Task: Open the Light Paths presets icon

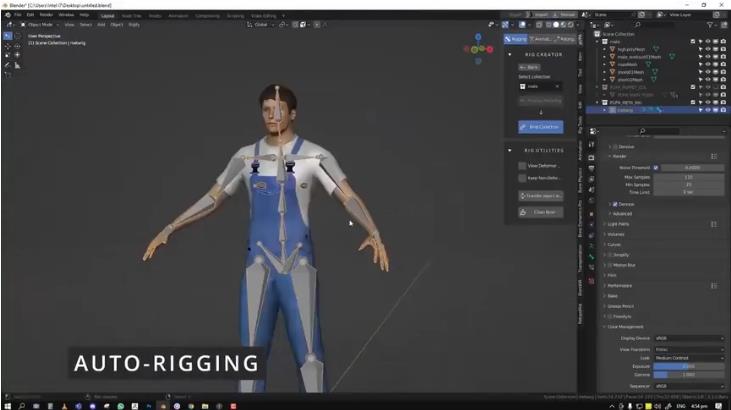Action: point(714,224)
